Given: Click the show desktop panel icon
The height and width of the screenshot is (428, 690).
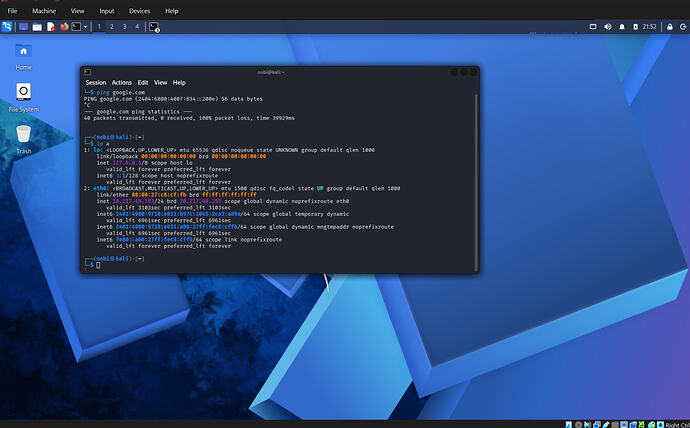Looking at the screenshot, I should pyautogui.click(x=24, y=27).
